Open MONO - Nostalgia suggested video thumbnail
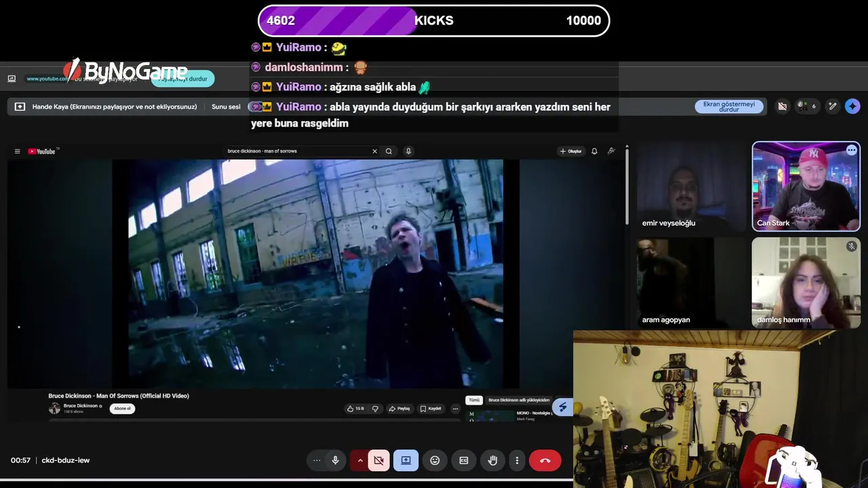Screen dimensions: 868x488 pyautogui.click(x=492, y=416)
